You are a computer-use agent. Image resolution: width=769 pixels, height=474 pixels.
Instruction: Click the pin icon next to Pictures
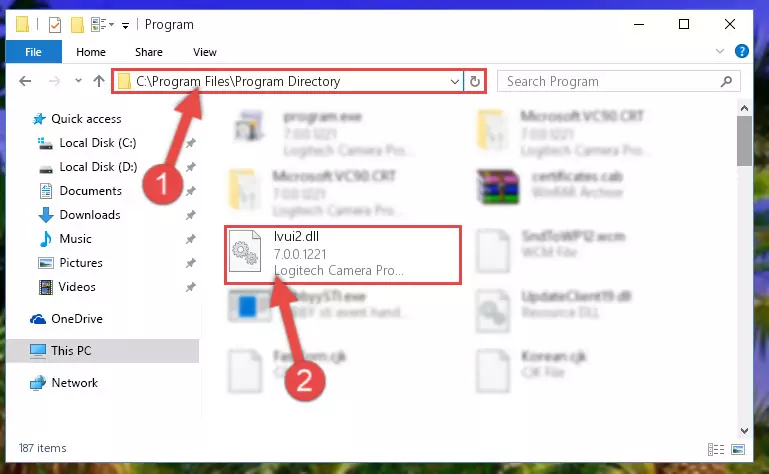pyautogui.click(x=190, y=263)
